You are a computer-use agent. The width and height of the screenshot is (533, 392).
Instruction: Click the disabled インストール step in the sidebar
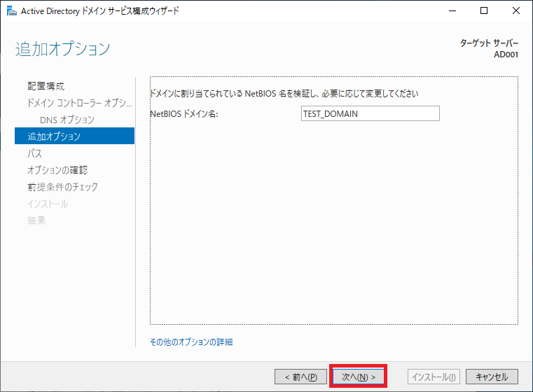48,204
